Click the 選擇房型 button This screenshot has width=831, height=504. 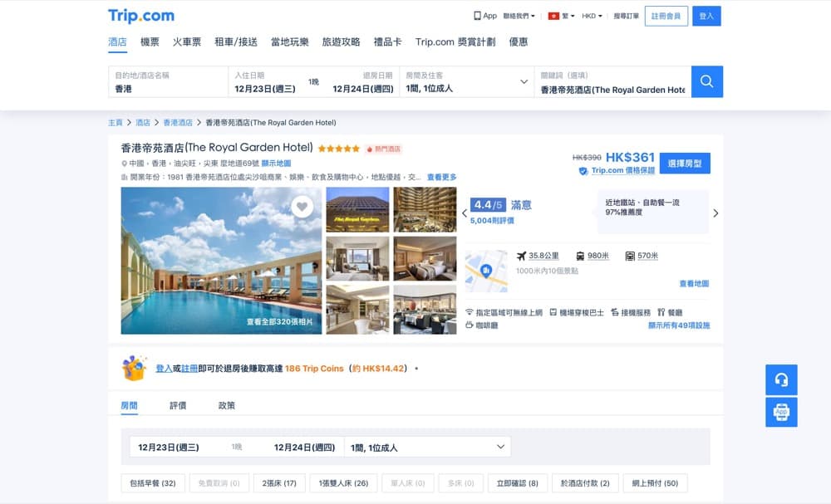coord(685,163)
